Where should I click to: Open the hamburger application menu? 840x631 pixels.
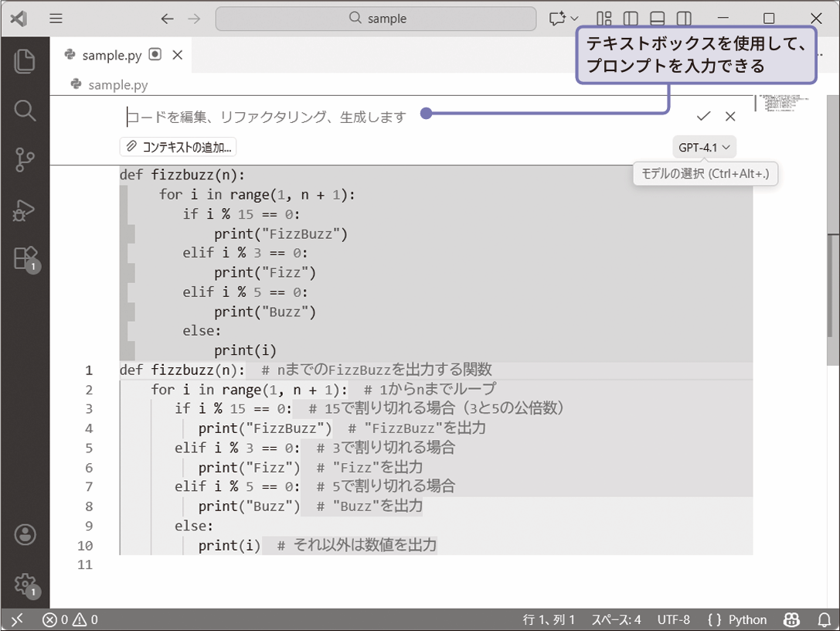pos(56,19)
